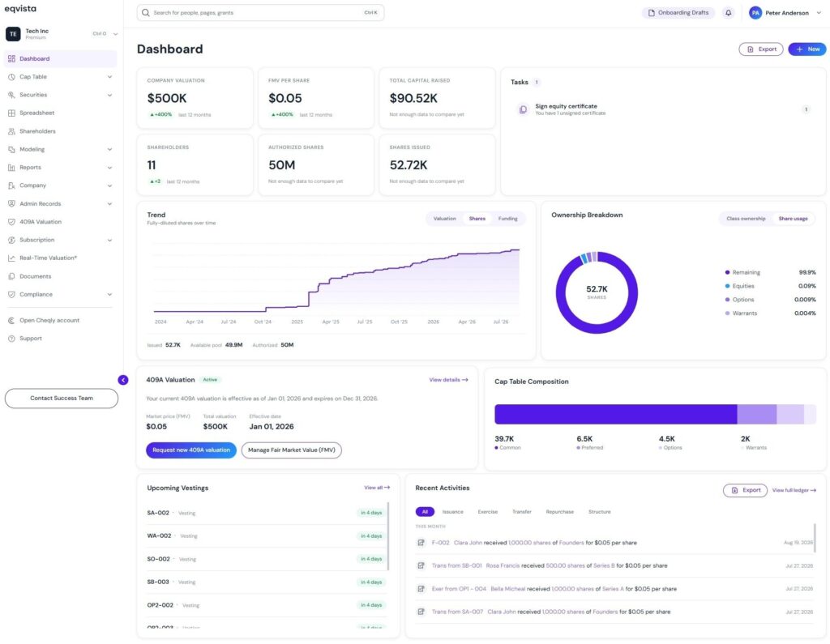Screen dimensions: 830x644
Task: Expand the Securities submenu chevron
Action: [x=109, y=96]
